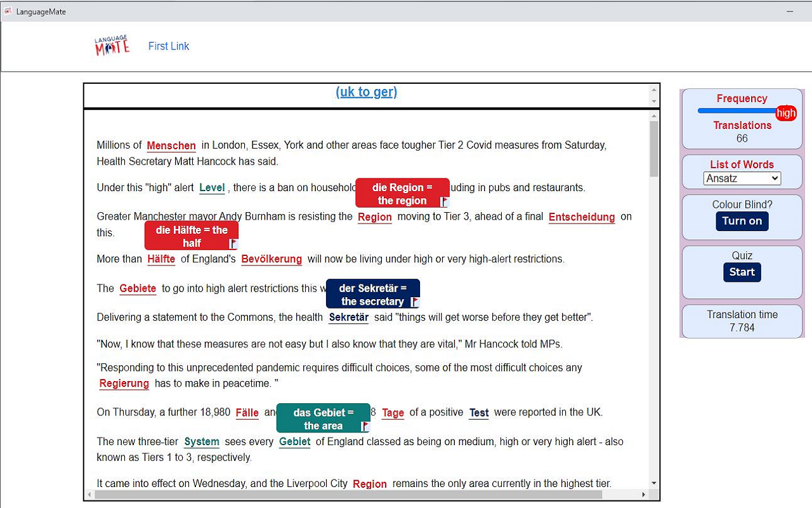Click the flag icon in the 'die Hälfte' tooltip

coord(233,244)
